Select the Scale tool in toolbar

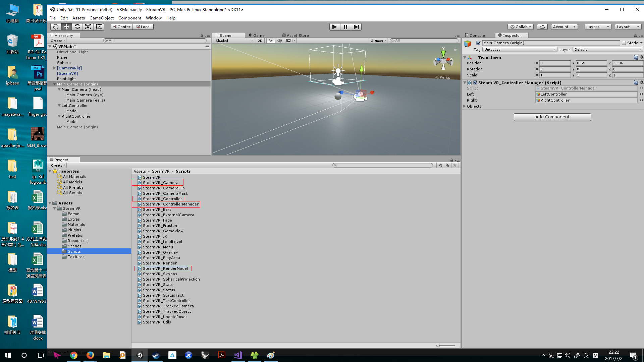pos(88,27)
